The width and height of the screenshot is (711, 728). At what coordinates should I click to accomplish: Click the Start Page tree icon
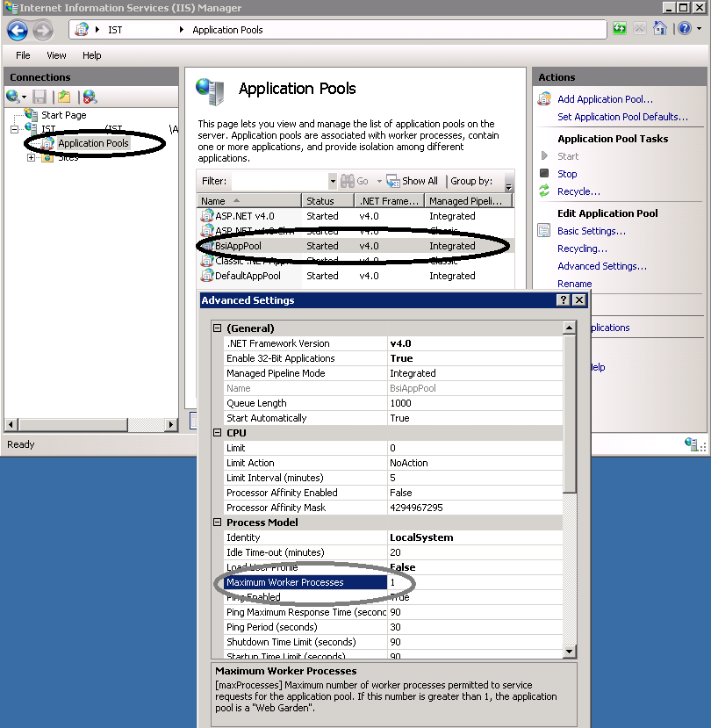[x=31, y=114]
